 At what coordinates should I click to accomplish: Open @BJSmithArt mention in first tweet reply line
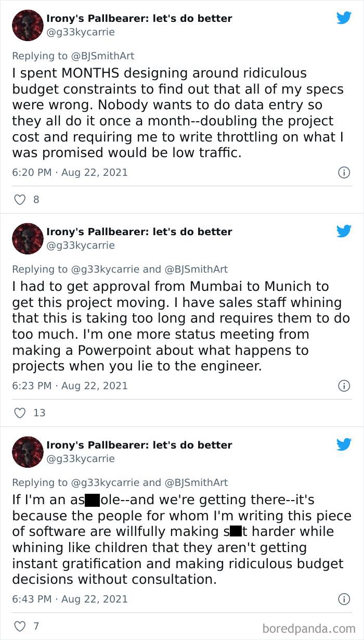coord(102,56)
